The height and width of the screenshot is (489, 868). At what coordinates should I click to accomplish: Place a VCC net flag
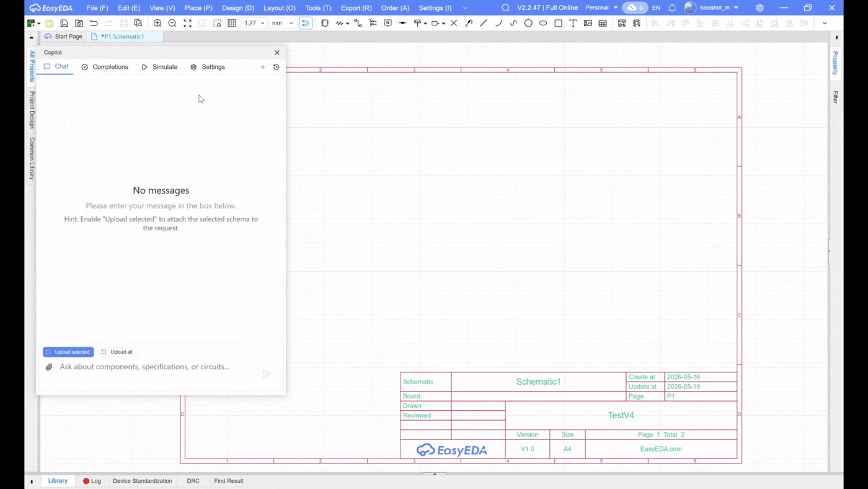(417, 23)
